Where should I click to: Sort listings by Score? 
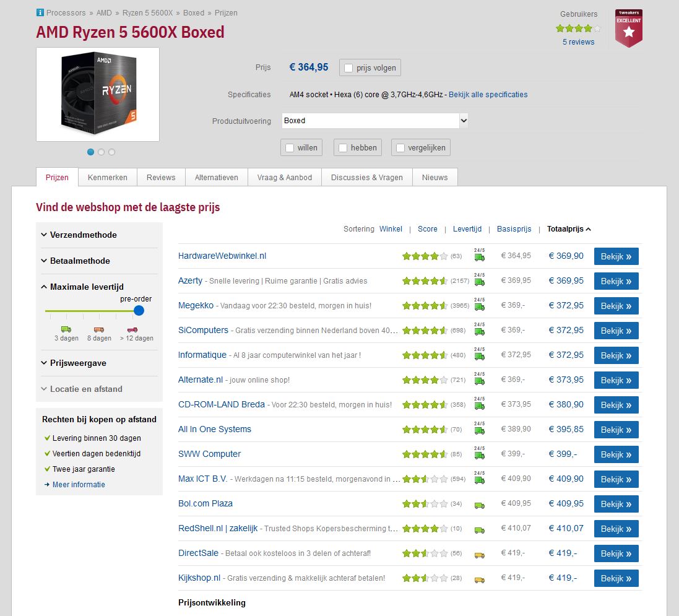click(x=428, y=228)
